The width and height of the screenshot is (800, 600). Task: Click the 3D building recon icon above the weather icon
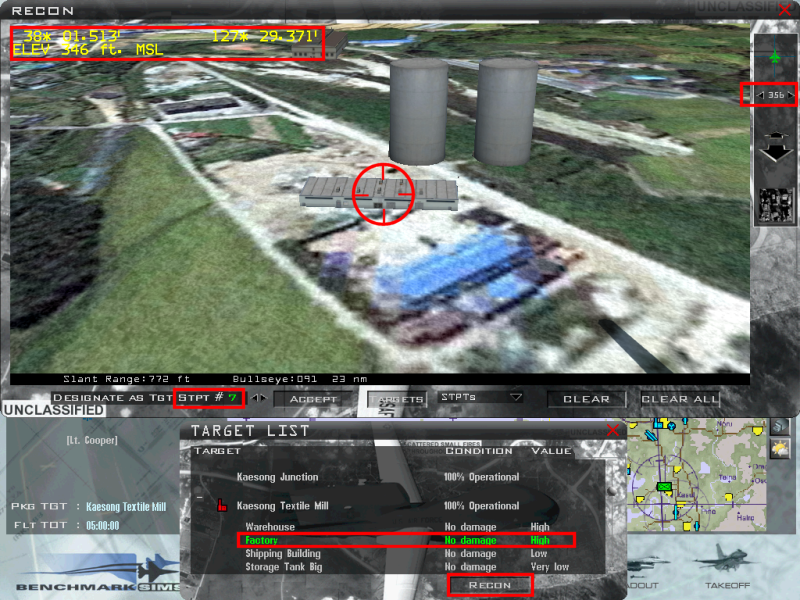click(x=778, y=427)
